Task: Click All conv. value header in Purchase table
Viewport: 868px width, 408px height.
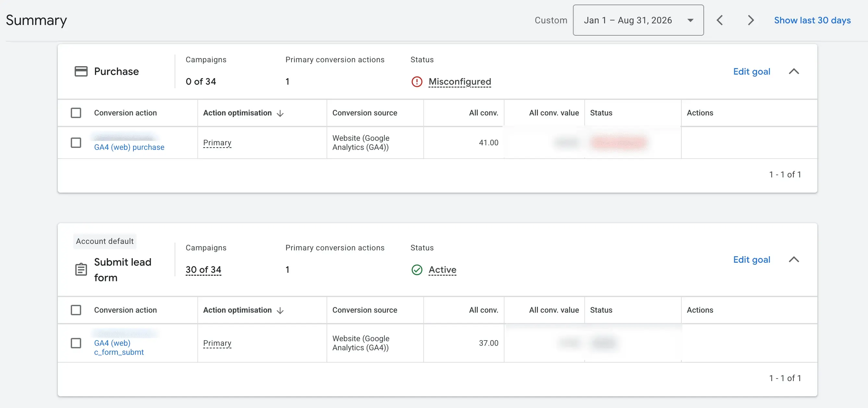Action: [x=554, y=113]
